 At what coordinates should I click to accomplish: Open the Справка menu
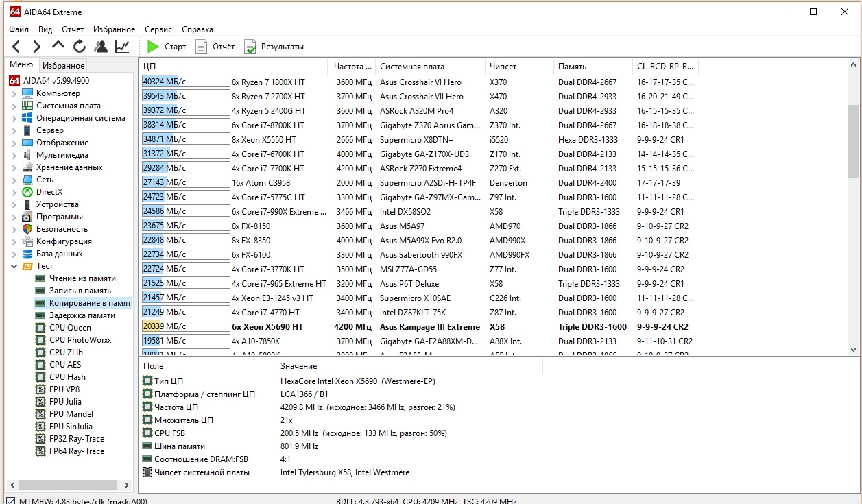(x=197, y=29)
